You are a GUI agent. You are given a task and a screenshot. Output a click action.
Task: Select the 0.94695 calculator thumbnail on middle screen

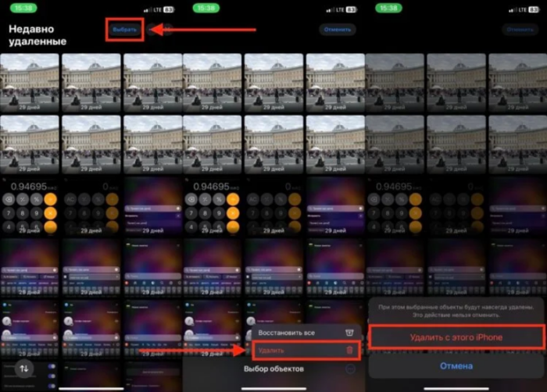213,206
